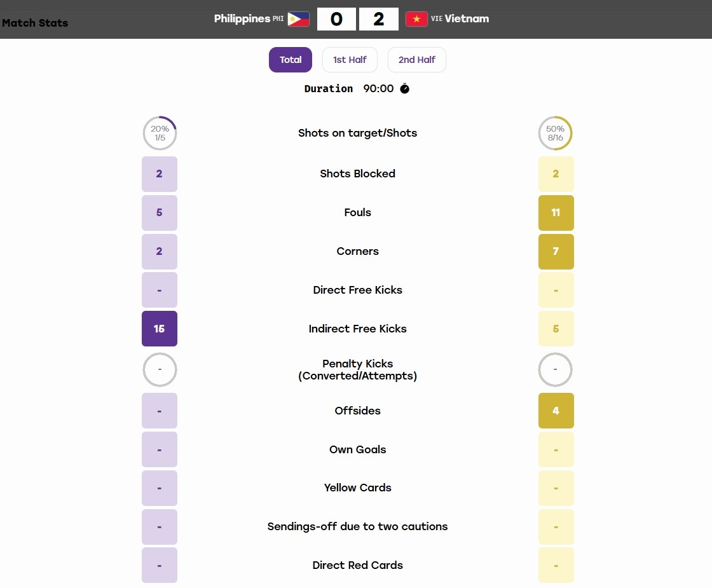The image size is (712, 588).
Task: Click Vietnam penalty kicks circle indicator
Action: (556, 369)
